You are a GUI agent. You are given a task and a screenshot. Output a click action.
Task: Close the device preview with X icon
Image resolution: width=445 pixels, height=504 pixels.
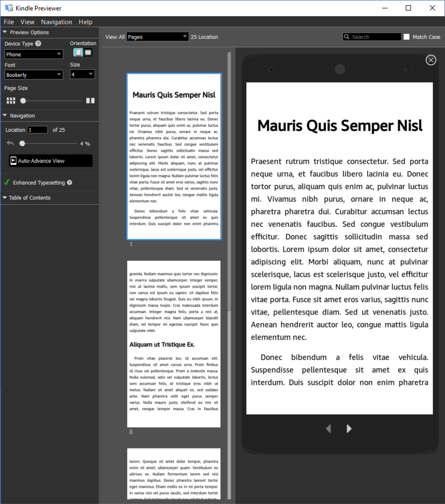point(431,60)
